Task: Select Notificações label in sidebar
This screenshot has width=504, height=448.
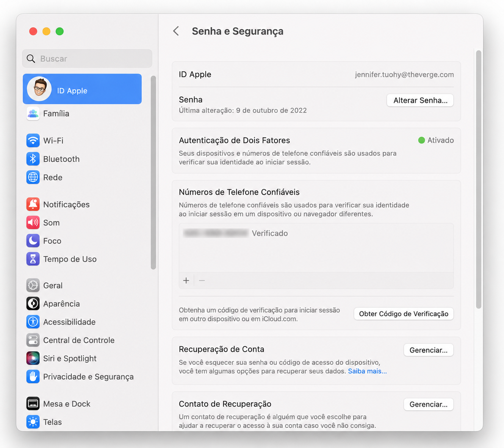Action: 66,204
